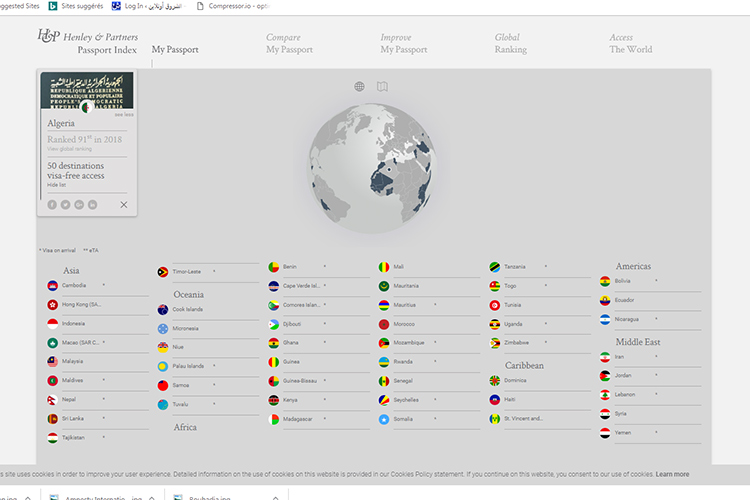Image resolution: width=750 pixels, height=500 pixels.
Task: Open Compare My Passport tab
Action: click(x=289, y=43)
